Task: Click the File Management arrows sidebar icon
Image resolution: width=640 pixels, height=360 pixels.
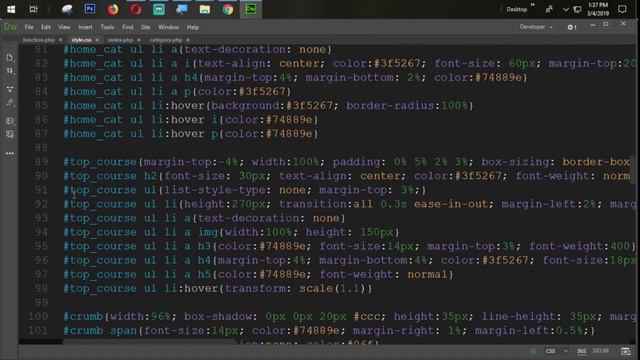Action: coord(10,71)
